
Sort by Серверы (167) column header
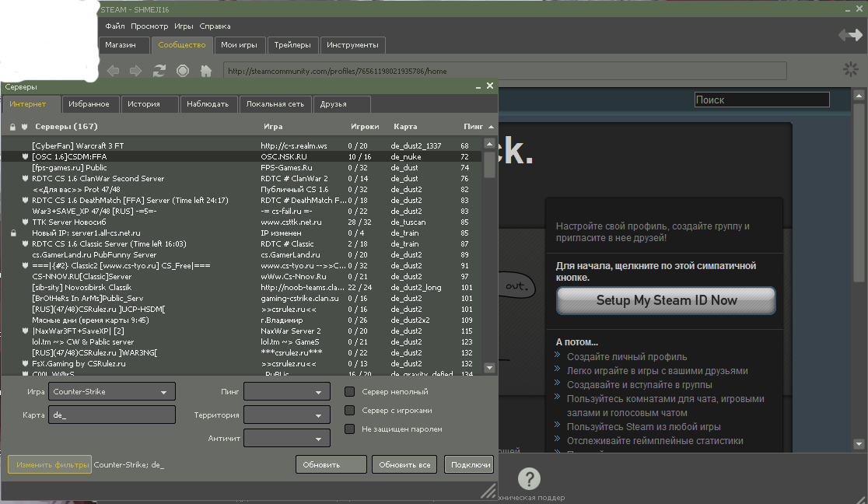[66, 127]
